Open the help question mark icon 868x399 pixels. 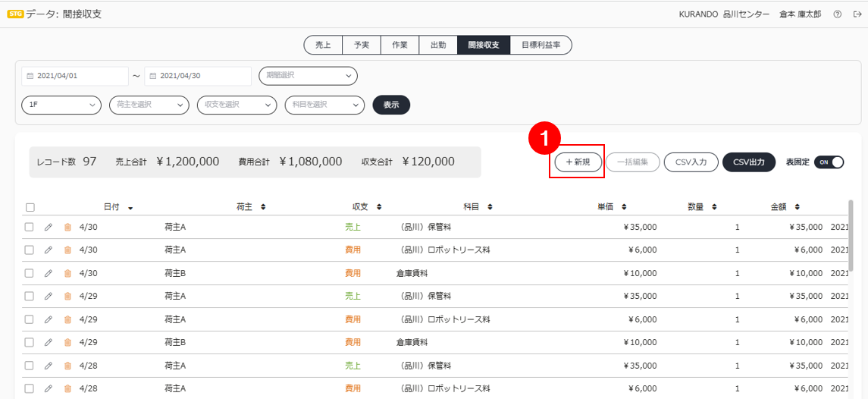[x=837, y=14]
